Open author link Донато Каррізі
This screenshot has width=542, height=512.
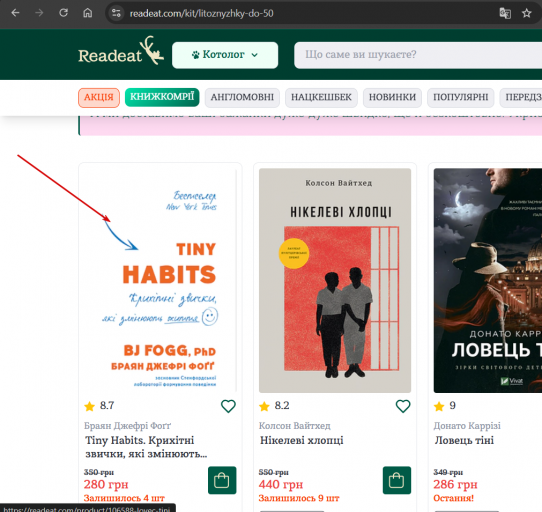[467, 426]
